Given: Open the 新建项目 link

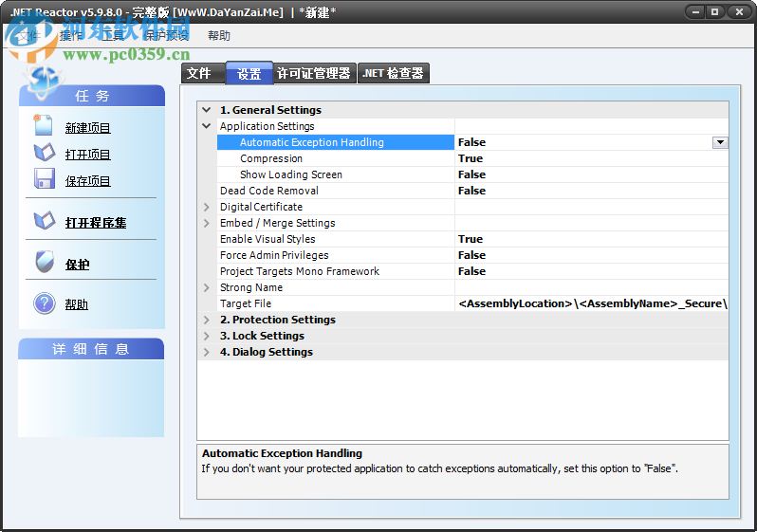Looking at the screenshot, I should (x=88, y=128).
